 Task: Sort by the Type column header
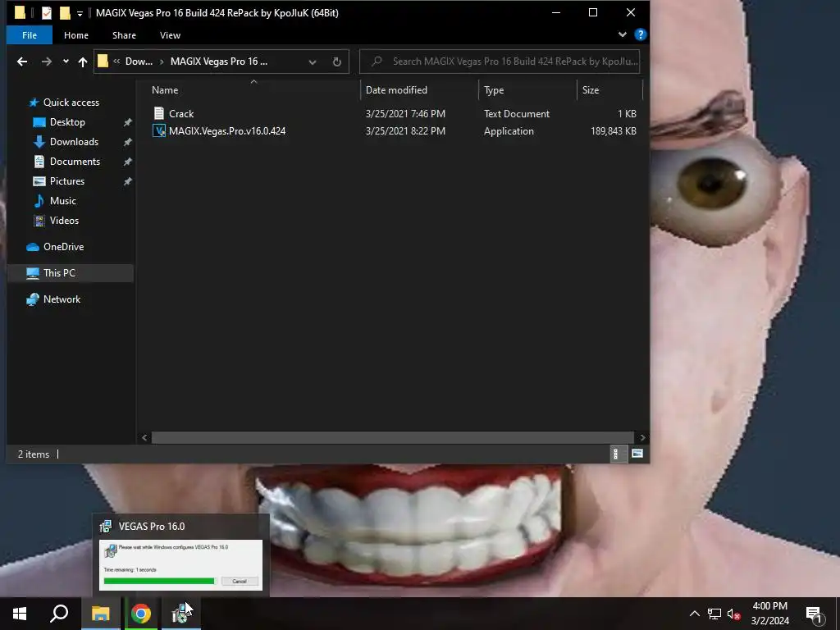point(494,90)
